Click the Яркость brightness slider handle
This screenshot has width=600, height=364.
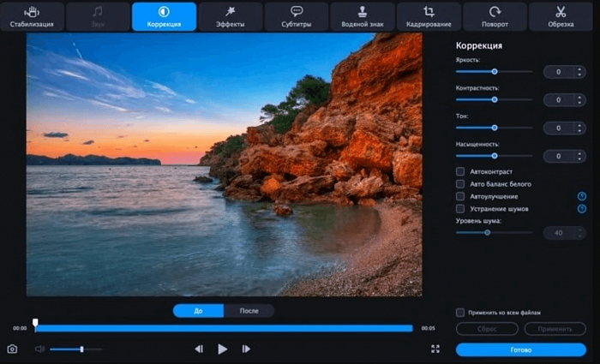[495, 71]
